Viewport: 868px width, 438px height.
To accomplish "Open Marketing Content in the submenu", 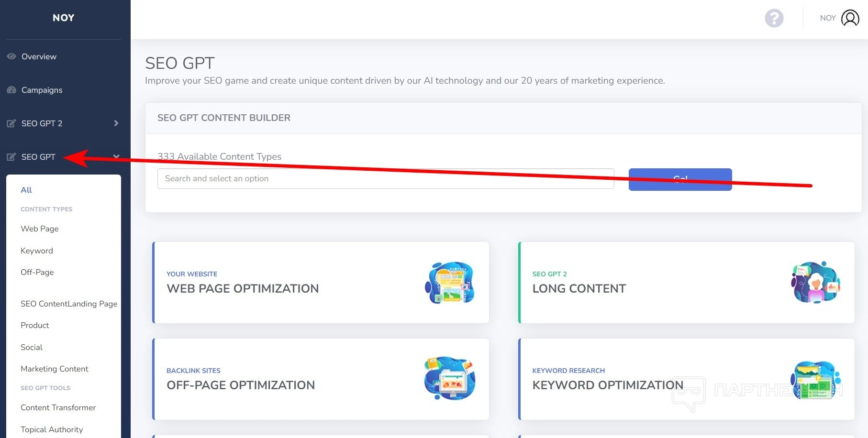I will [55, 369].
